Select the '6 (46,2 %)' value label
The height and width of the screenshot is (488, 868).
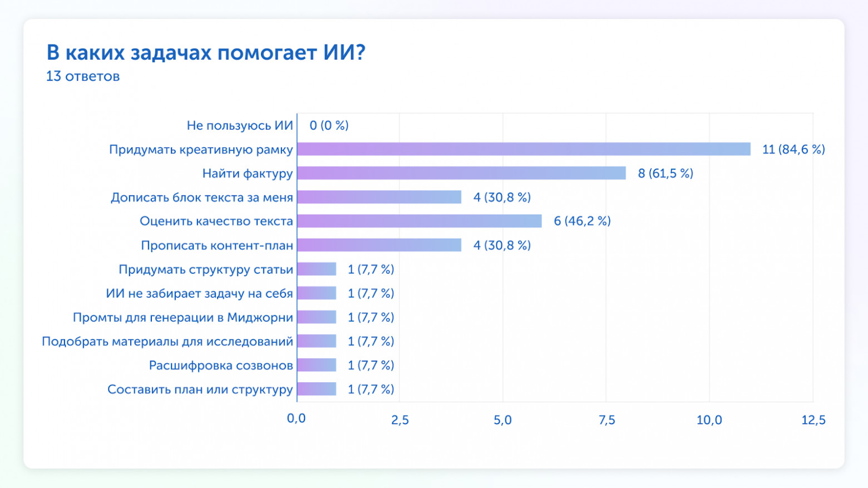click(x=582, y=221)
